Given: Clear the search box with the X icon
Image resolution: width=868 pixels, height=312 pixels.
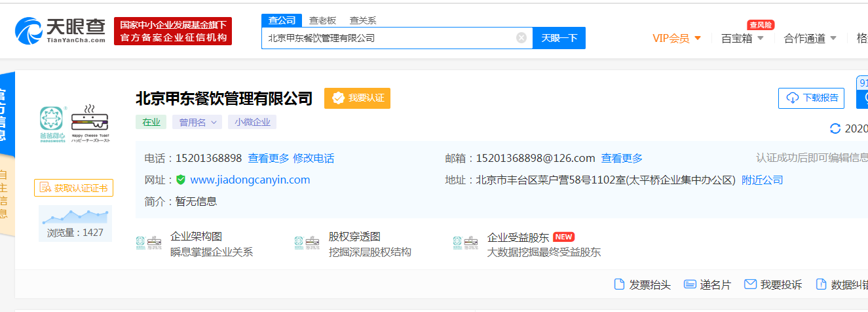Looking at the screenshot, I should click(x=521, y=38).
